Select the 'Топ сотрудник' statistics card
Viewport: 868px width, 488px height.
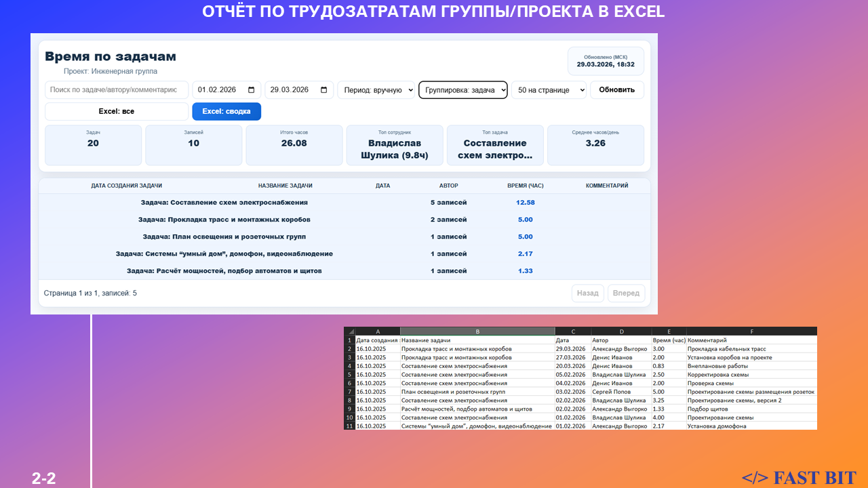(x=395, y=145)
